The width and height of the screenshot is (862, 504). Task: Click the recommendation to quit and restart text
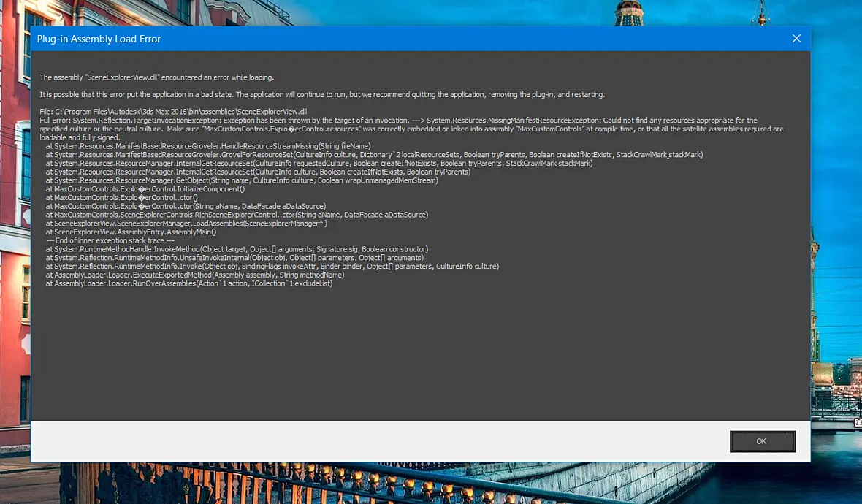[322, 94]
